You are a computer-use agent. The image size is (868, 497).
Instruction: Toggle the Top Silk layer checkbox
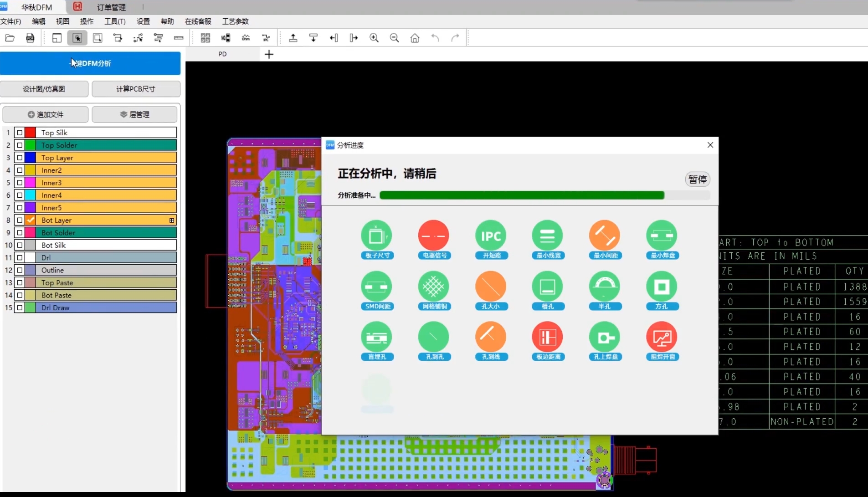point(20,133)
